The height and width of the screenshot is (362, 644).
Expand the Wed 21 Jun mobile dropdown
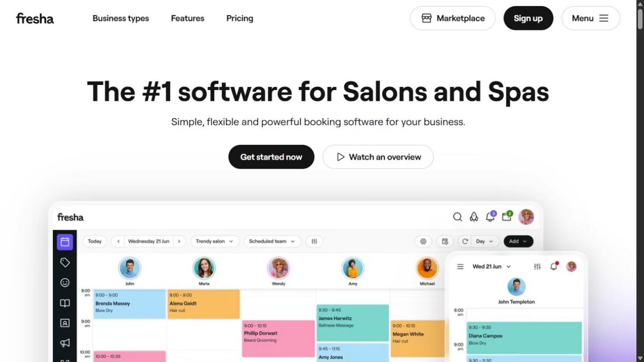coord(491,266)
